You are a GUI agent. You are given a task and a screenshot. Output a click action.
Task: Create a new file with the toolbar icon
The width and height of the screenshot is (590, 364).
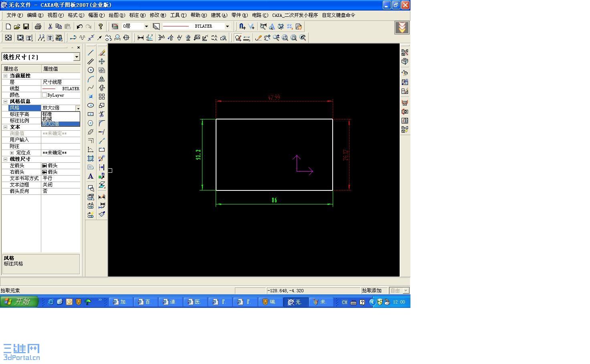point(8,26)
